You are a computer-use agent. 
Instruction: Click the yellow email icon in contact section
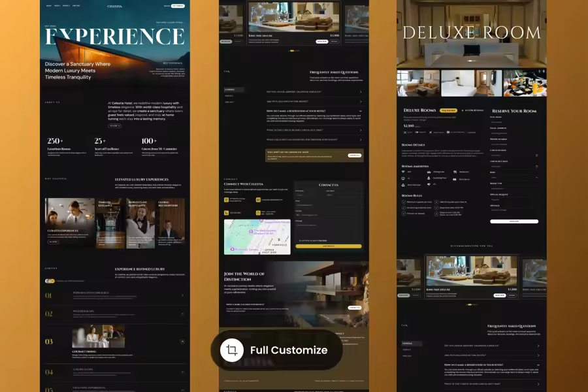(259, 200)
